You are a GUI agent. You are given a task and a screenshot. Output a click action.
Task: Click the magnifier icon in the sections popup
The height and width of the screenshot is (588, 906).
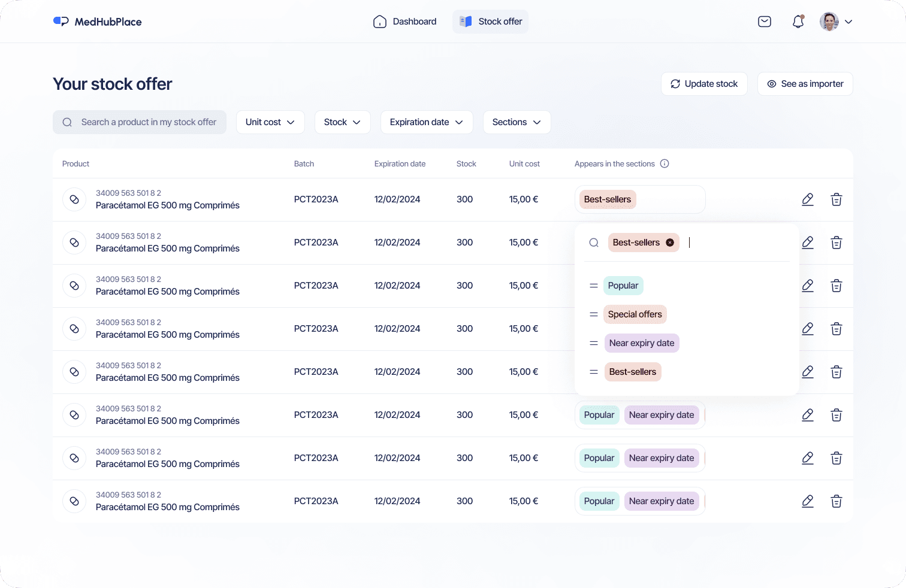pos(594,243)
